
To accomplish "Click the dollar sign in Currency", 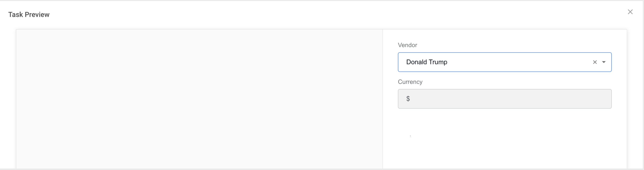I will pyautogui.click(x=408, y=99).
